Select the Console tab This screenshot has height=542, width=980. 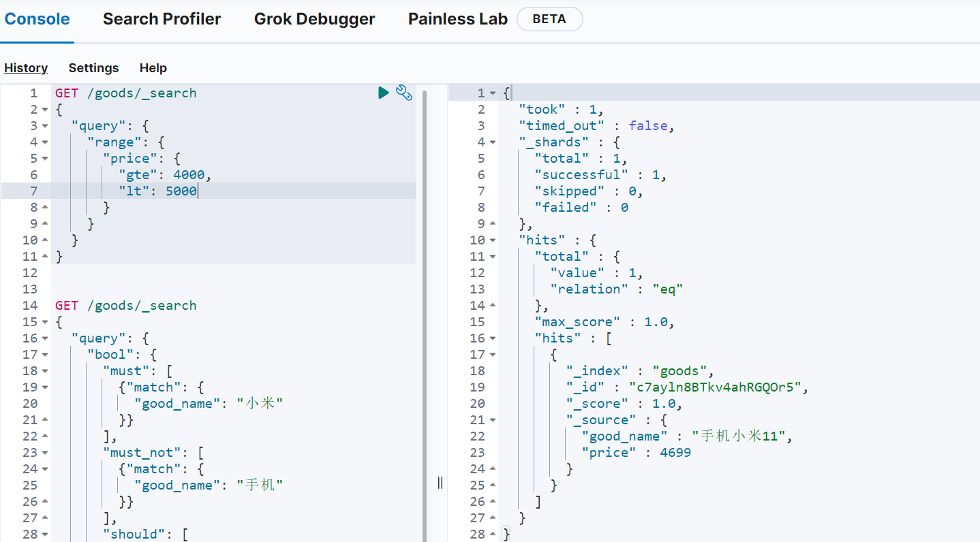tap(37, 19)
